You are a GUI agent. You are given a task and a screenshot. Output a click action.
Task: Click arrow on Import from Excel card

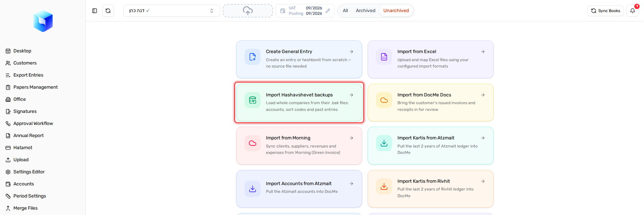point(483,52)
